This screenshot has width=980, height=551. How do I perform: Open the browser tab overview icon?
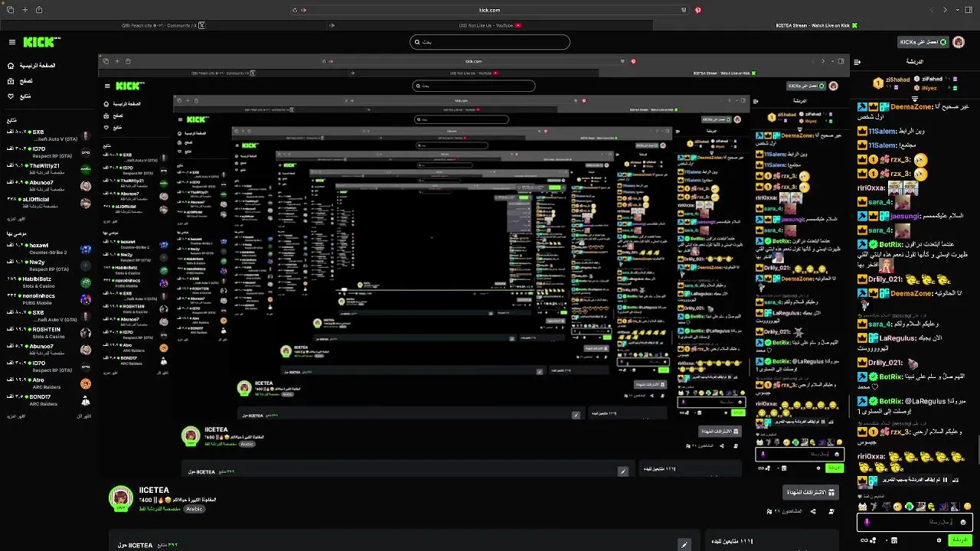point(10,10)
